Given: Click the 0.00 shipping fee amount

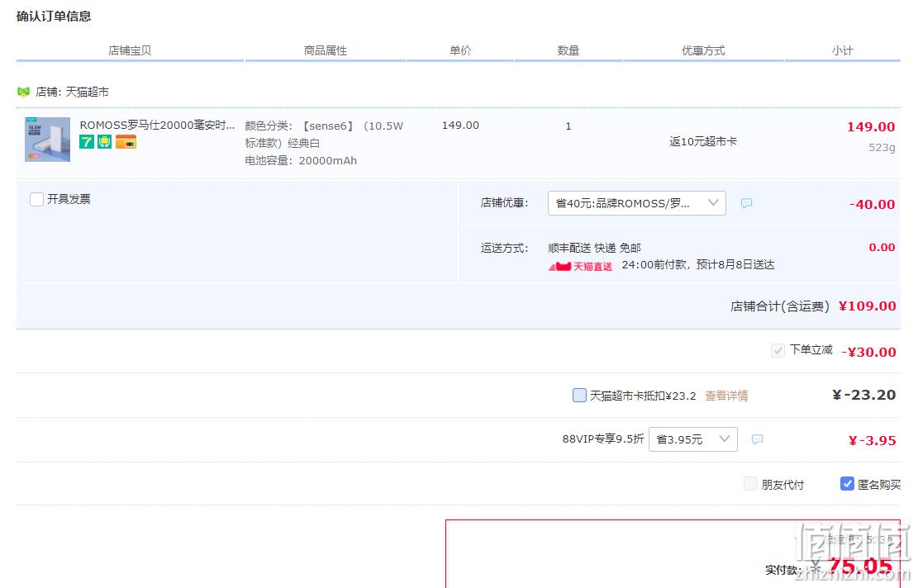Looking at the screenshot, I should click(x=882, y=248).
